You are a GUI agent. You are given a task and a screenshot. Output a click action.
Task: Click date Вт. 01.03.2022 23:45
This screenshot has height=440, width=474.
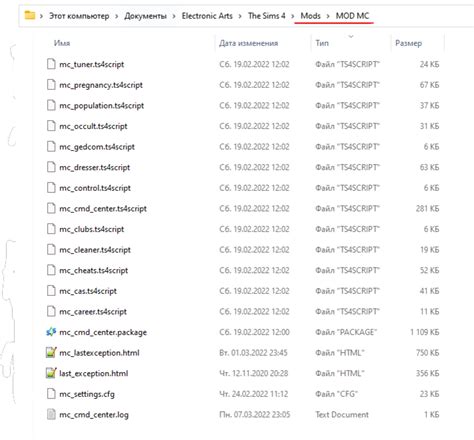253,353
